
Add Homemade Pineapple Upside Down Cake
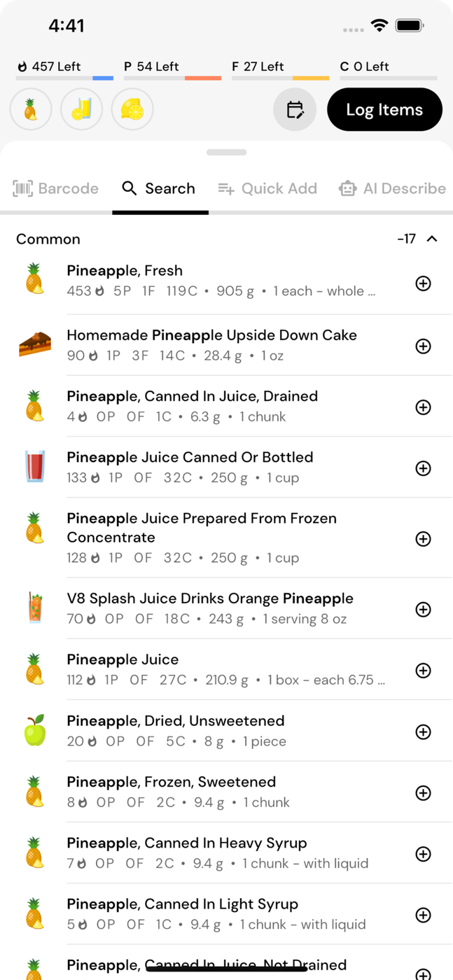click(423, 346)
